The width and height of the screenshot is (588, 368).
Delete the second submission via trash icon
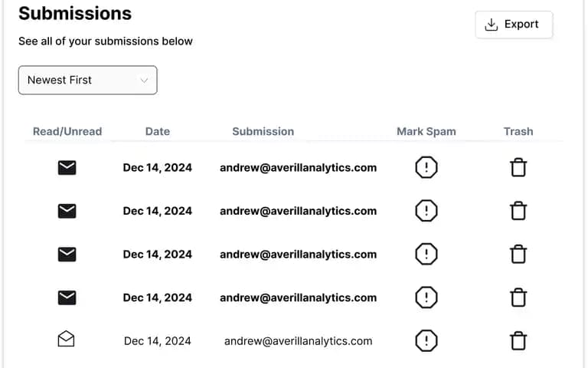[518, 211]
